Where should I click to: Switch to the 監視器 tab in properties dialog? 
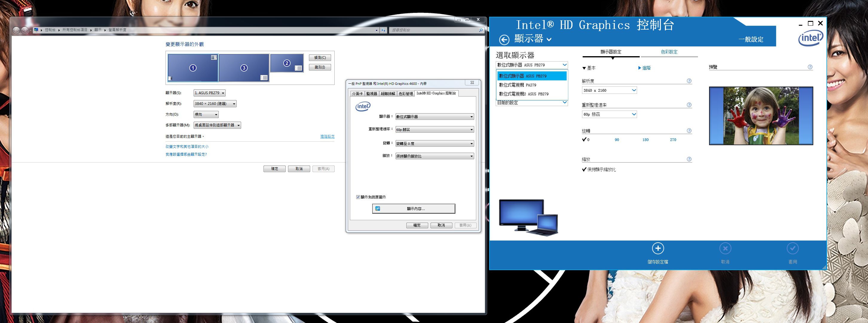(x=372, y=94)
